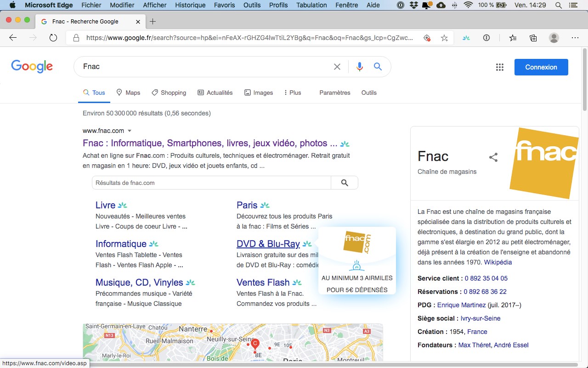The width and height of the screenshot is (588, 368).
Task: Click the browser address bar URL
Action: pos(249,38)
